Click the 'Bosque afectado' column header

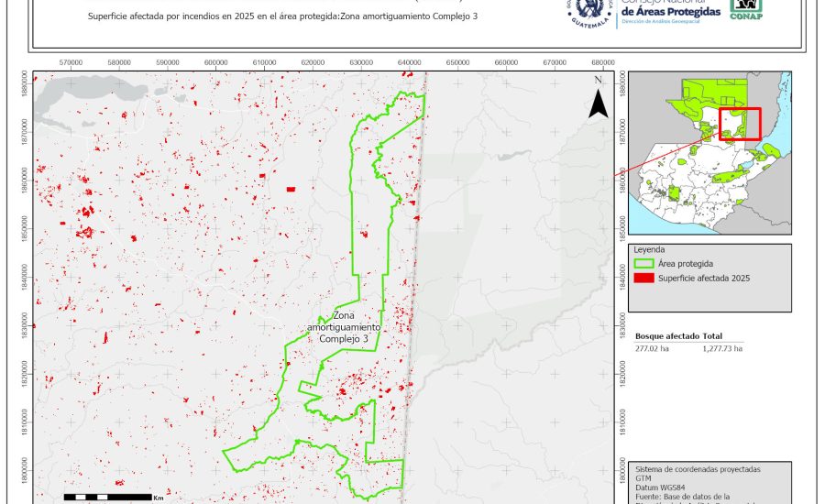pos(666,336)
